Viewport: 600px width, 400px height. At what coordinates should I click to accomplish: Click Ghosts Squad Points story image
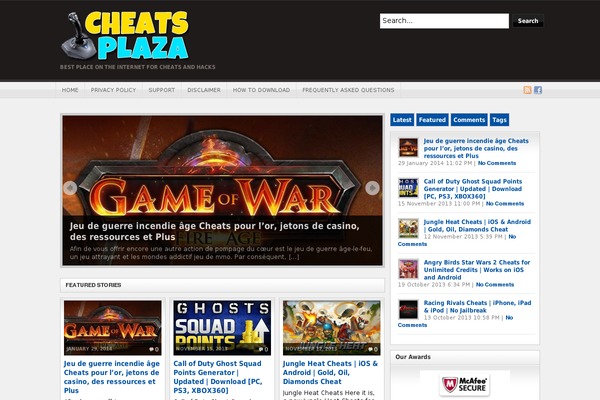point(222,328)
